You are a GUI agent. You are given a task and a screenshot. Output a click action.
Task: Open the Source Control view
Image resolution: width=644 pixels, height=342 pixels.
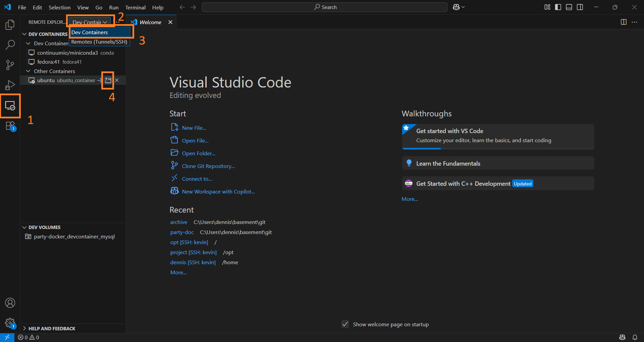[10, 65]
